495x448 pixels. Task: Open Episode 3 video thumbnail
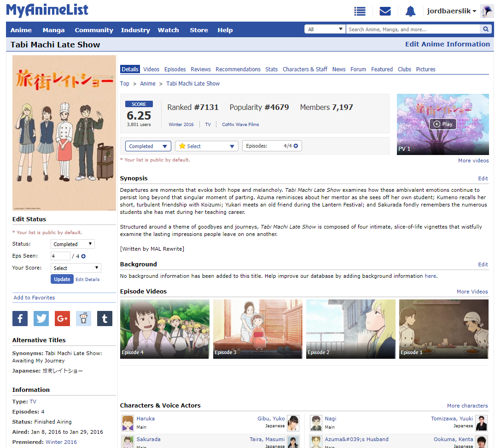click(257, 329)
